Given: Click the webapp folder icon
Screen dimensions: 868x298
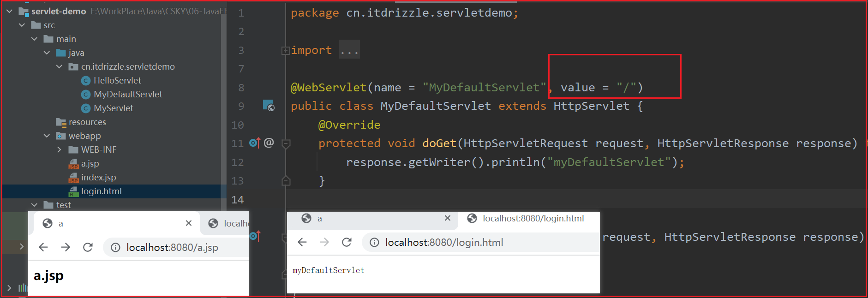Looking at the screenshot, I should point(61,136).
